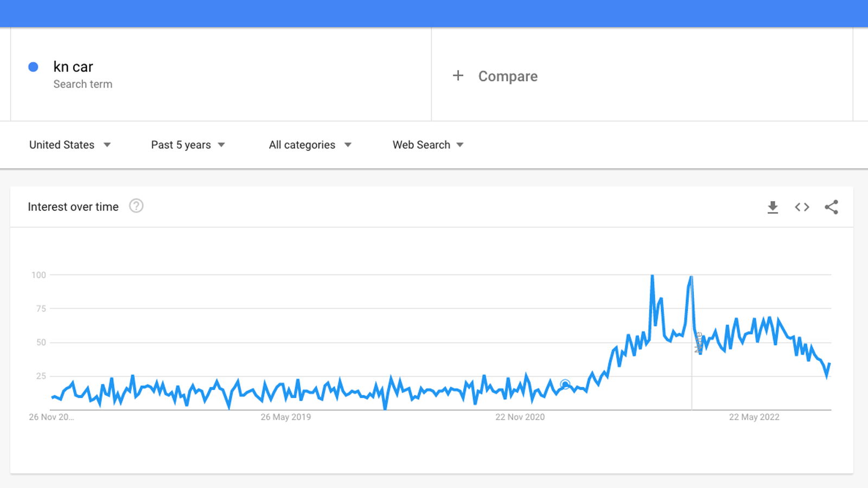Edit the kn car search term

73,67
